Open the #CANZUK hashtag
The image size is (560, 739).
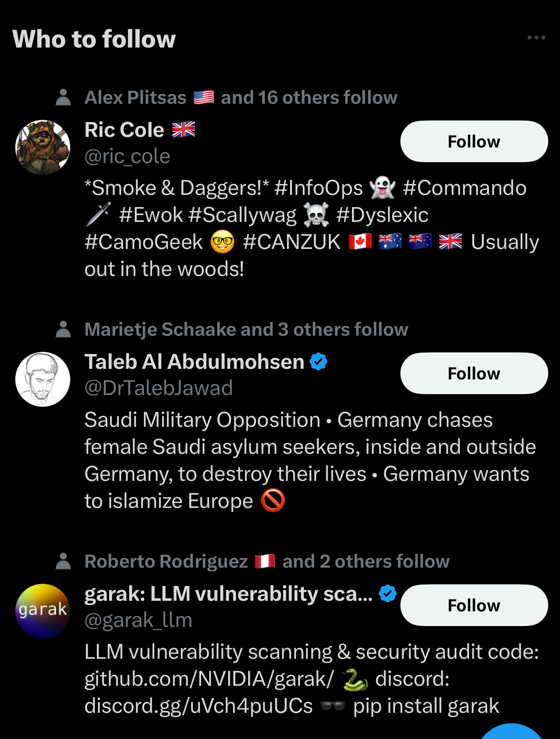point(291,242)
